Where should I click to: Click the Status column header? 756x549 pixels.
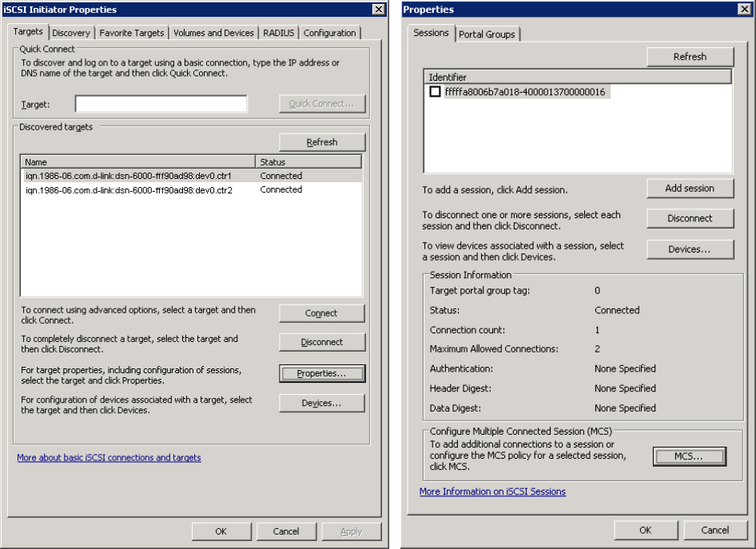pos(308,162)
